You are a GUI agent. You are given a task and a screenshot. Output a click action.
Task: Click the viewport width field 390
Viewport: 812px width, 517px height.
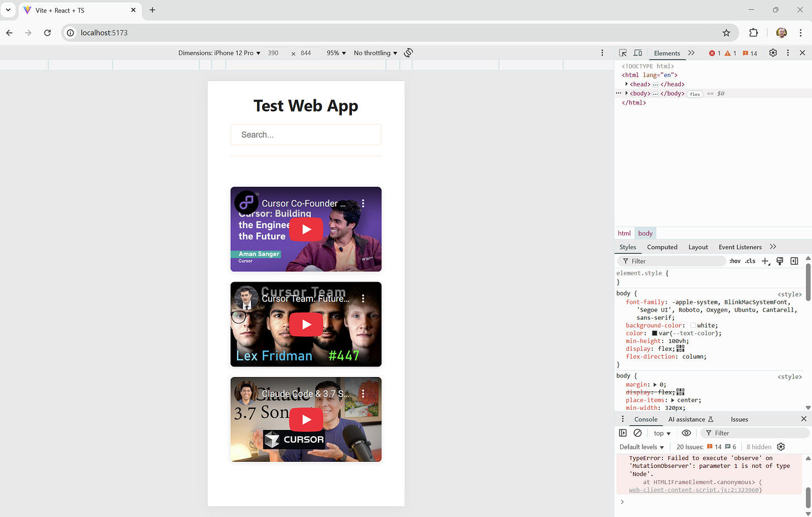pos(273,53)
